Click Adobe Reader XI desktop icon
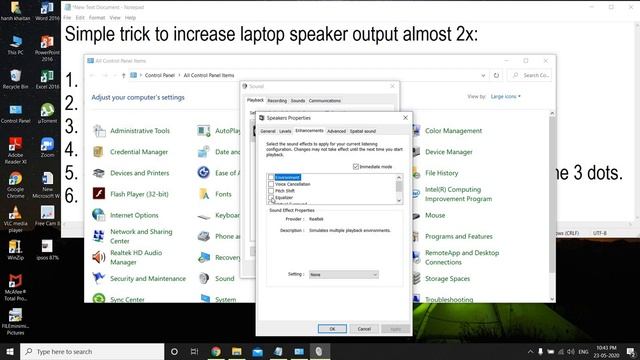 (16, 151)
